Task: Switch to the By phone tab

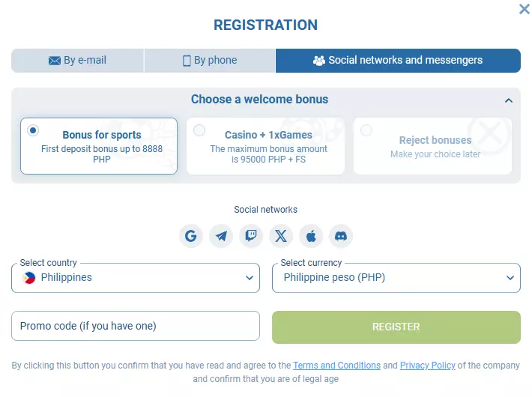Action: [210, 61]
